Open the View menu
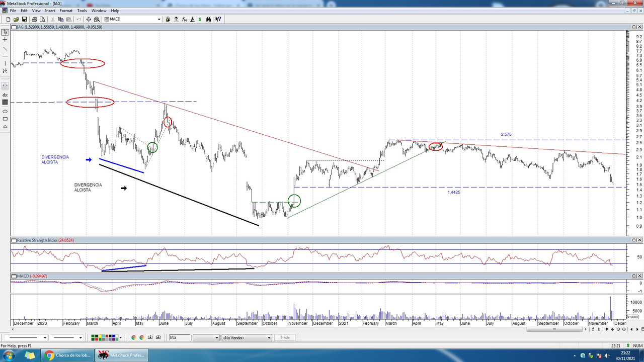This screenshot has width=644, height=362. click(x=36, y=11)
